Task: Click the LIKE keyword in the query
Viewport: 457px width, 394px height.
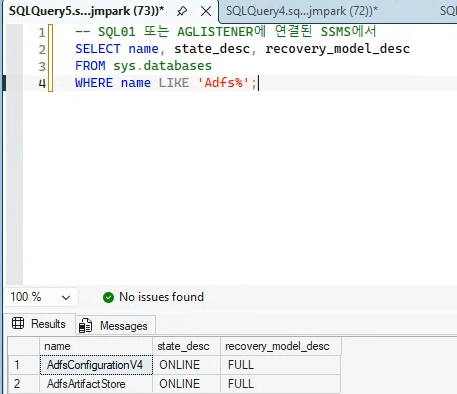Action: tap(174, 83)
